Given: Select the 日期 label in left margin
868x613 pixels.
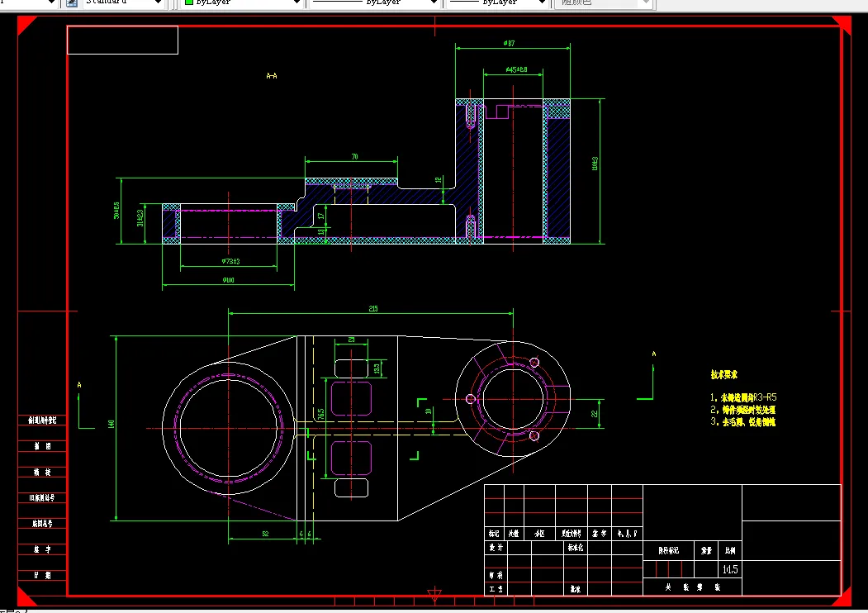Looking at the screenshot, I should point(42,575).
